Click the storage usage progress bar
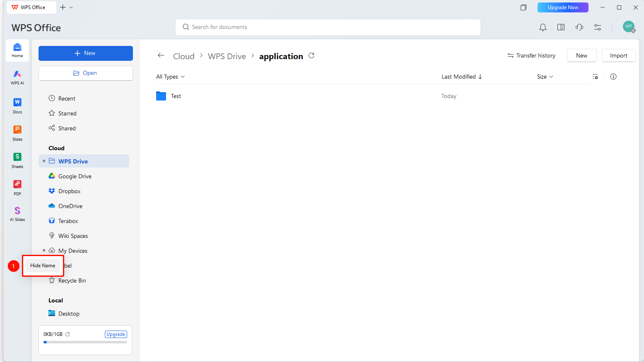Image resolution: width=644 pixels, height=362 pixels. [85, 342]
